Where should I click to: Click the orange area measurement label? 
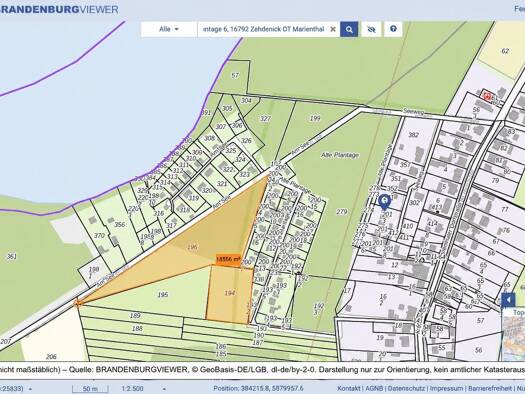(228, 259)
